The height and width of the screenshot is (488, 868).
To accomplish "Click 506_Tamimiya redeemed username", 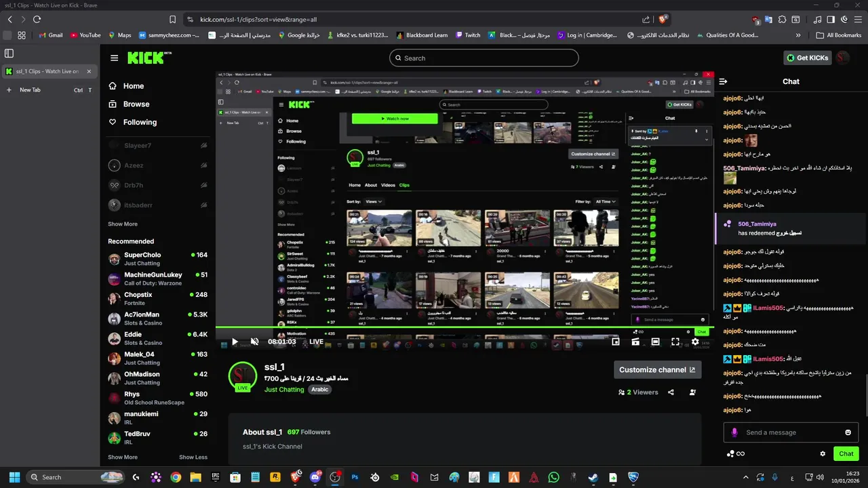I will click(x=757, y=224).
